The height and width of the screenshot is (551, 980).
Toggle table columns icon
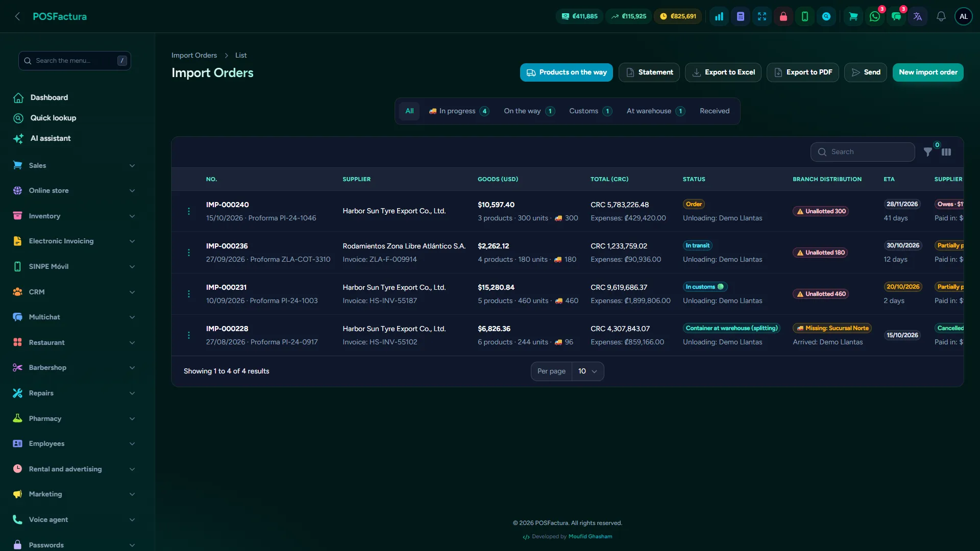click(946, 152)
